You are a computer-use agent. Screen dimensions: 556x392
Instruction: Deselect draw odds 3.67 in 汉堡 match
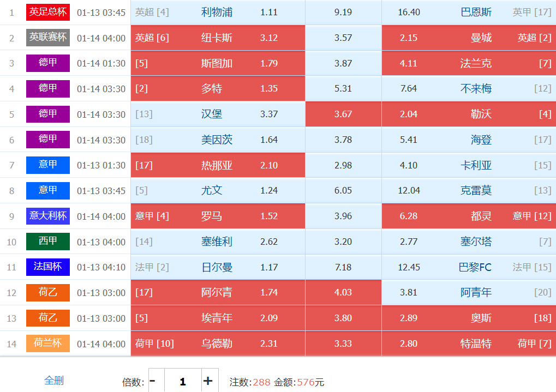343,114
